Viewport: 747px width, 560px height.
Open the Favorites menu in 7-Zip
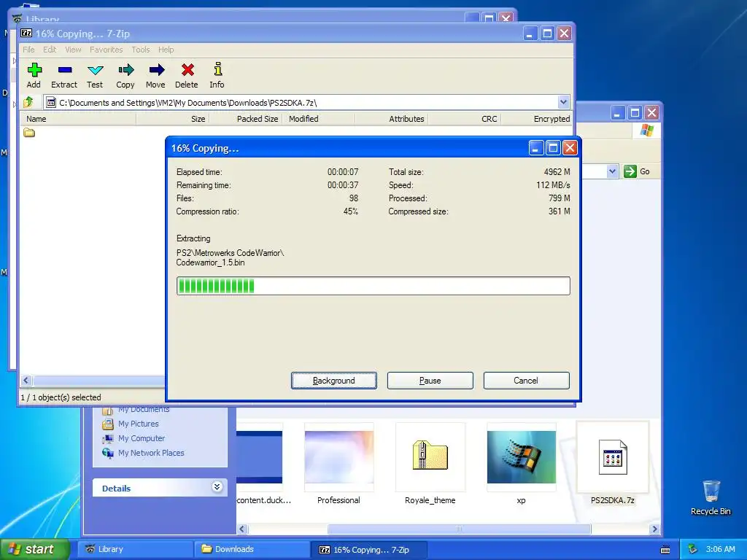tap(107, 50)
